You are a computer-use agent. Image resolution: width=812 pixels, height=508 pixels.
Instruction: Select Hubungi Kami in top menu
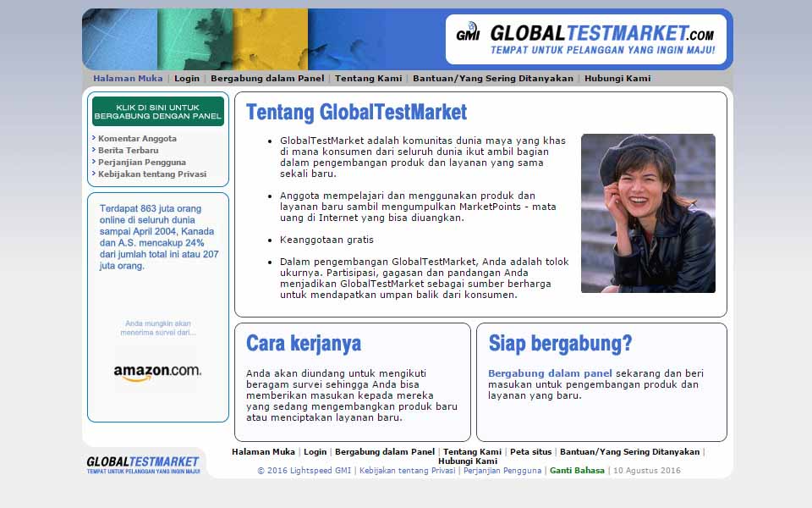point(617,78)
